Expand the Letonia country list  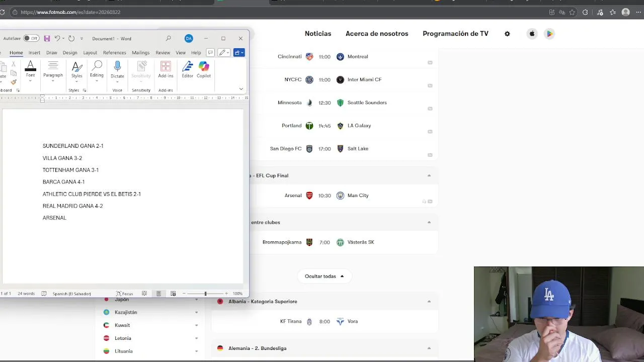tap(197, 338)
